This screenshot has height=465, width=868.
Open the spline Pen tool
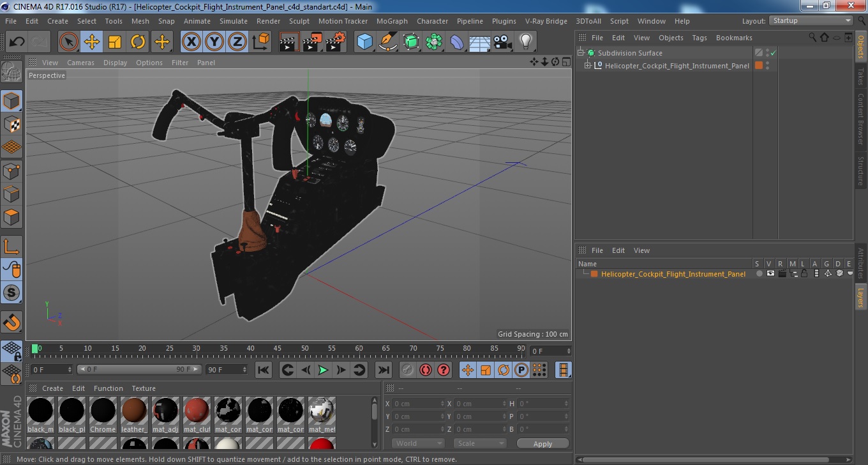coord(387,42)
